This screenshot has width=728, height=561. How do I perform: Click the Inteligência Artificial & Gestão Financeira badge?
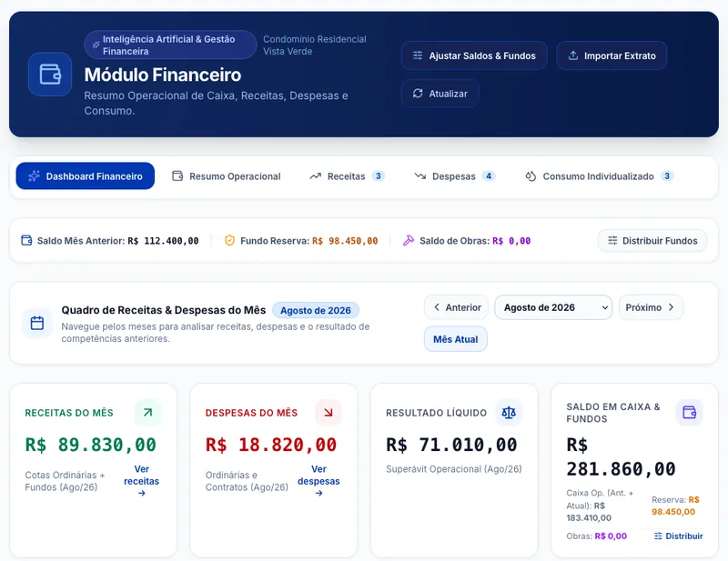pyautogui.click(x=170, y=45)
